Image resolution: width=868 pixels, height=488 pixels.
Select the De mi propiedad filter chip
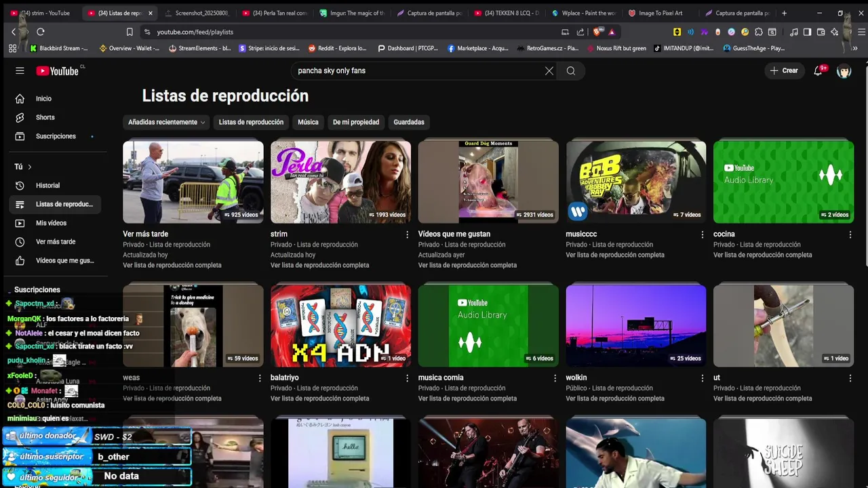[x=356, y=122]
